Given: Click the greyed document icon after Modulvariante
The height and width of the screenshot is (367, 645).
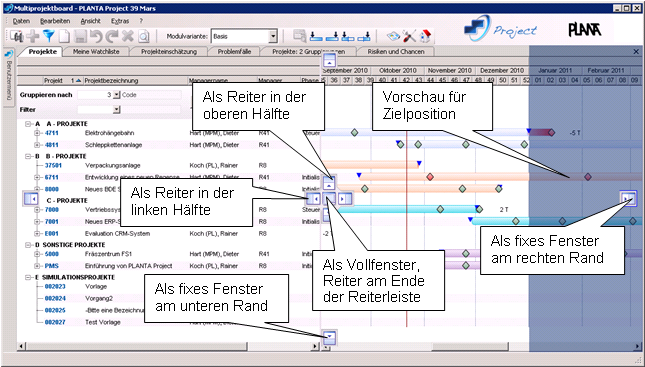Looking at the screenshot, I should click(x=299, y=36).
